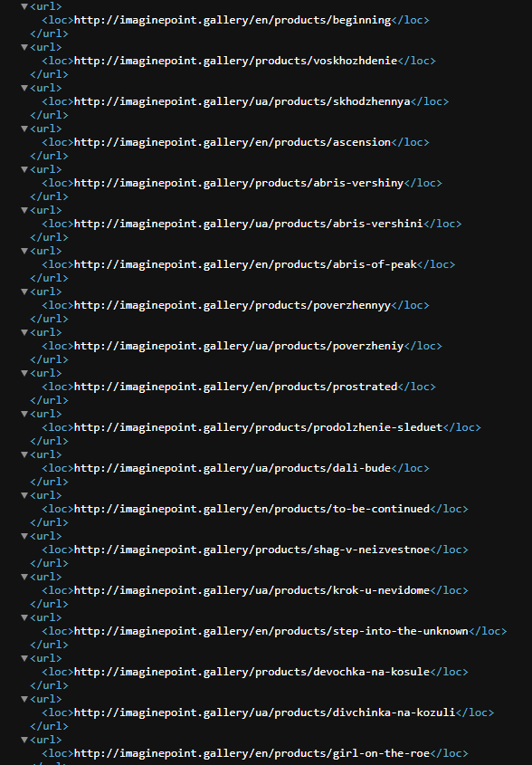
Task: Collapse the url node for en/products/abris-of-peak
Action: (x=24, y=252)
